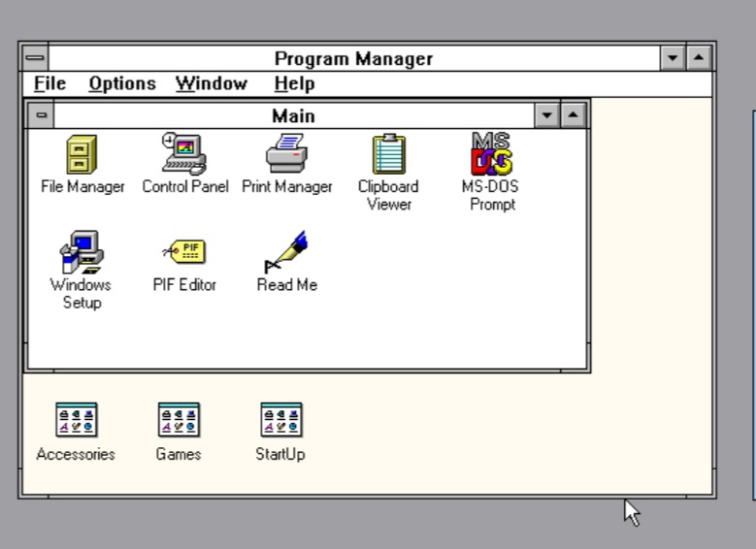
Task: Click the Main window title bar
Action: tap(294, 115)
